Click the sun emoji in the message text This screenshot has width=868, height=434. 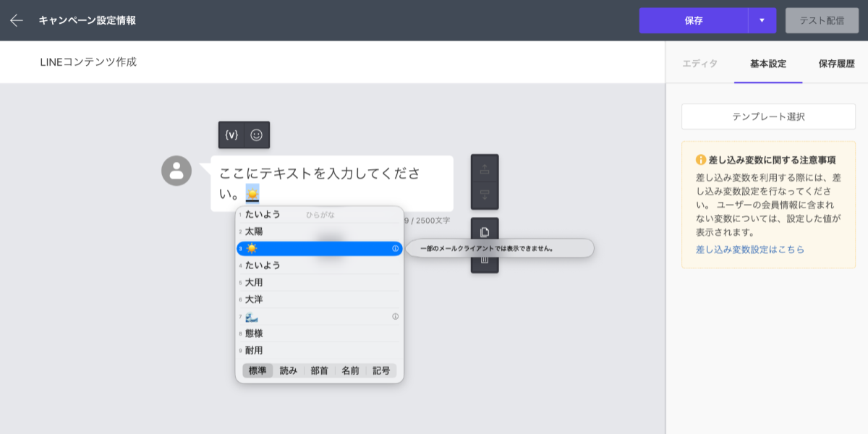coord(252,194)
